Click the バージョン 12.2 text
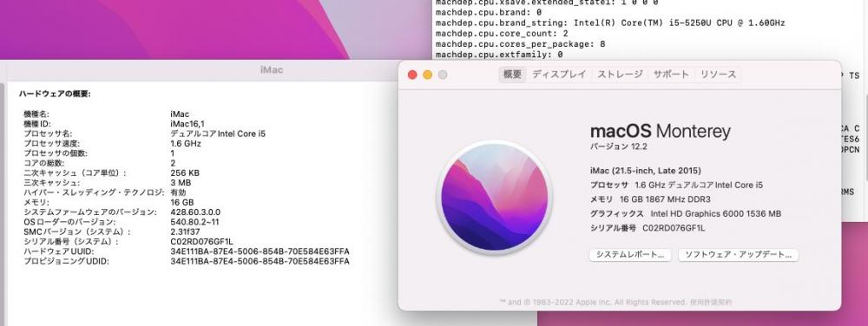 [619, 147]
